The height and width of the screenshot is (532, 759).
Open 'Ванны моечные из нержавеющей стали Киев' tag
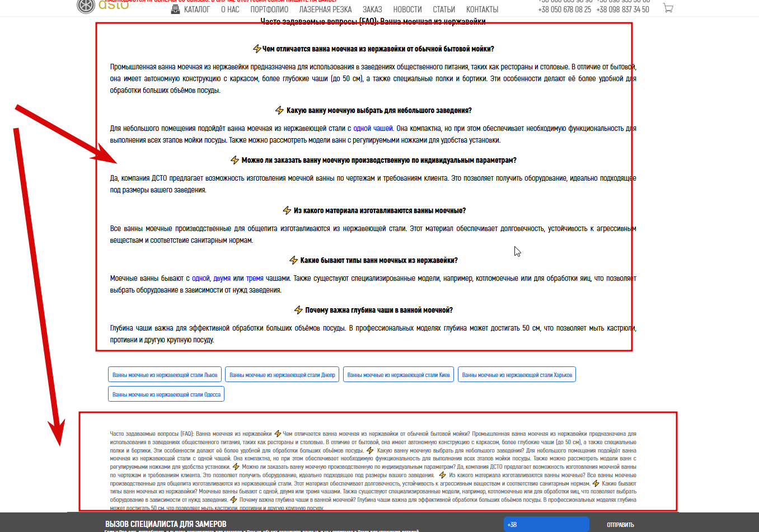point(399,375)
